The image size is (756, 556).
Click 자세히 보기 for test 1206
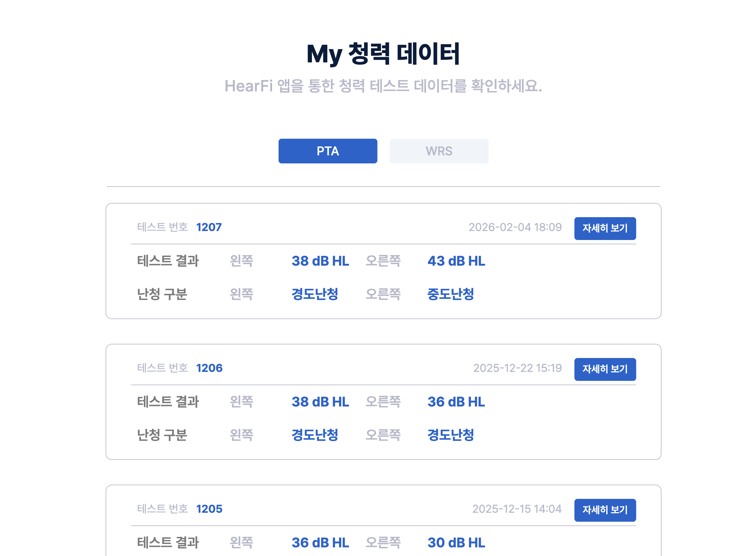[x=605, y=369]
